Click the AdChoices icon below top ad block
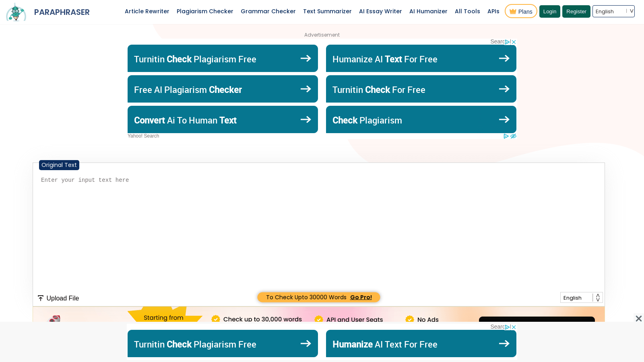The width and height of the screenshot is (644, 362). 506,136
